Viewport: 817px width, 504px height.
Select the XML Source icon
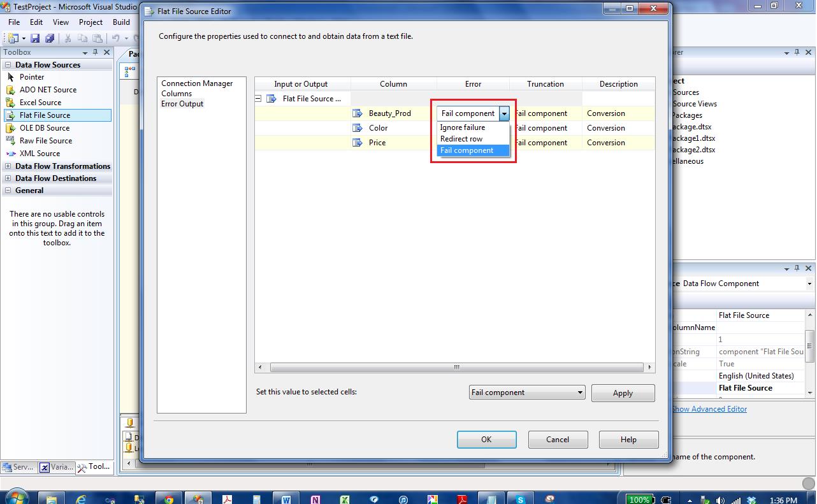pyautogui.click(x=10, y=154)
